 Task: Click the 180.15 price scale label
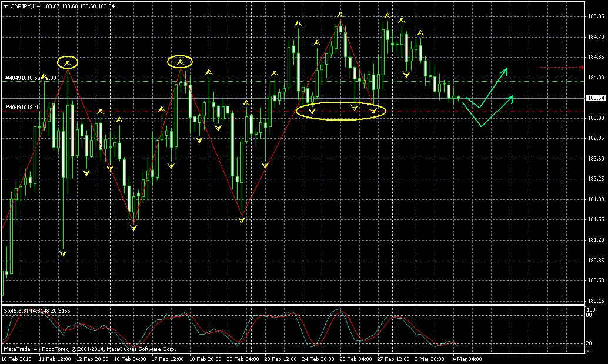(596, 301)
